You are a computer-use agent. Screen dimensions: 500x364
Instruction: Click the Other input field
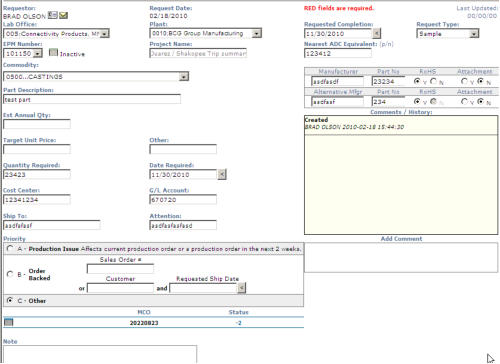183,149
